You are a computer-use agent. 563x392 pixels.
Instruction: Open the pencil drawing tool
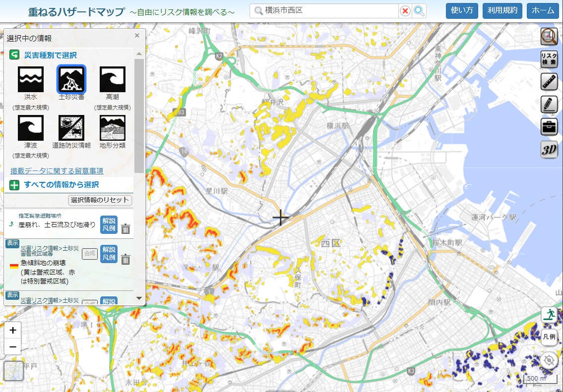point(549,104)
